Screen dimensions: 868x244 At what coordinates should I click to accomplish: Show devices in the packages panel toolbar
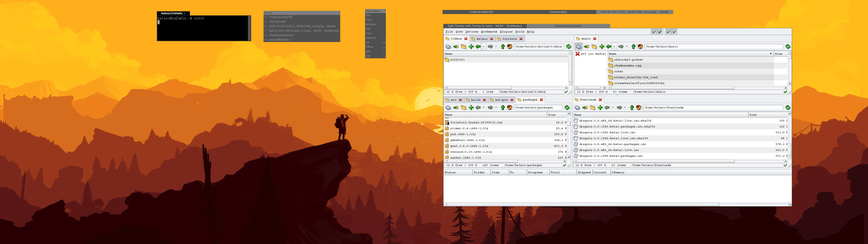click(448, 108)
